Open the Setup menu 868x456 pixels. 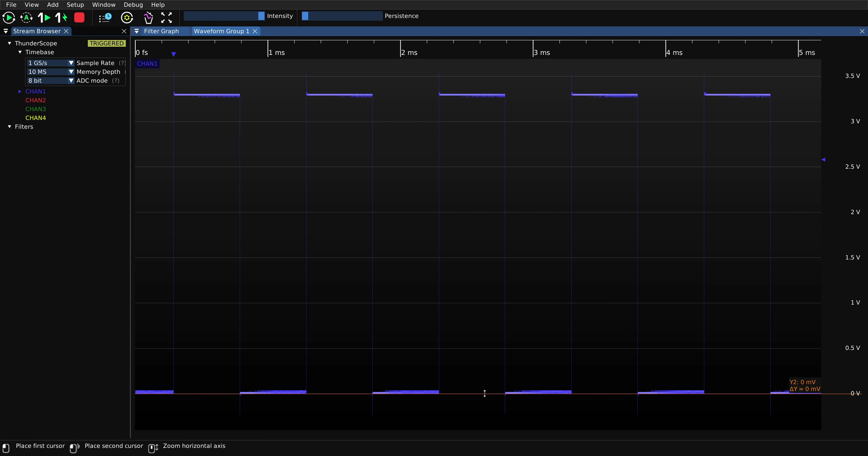point(75,5)
